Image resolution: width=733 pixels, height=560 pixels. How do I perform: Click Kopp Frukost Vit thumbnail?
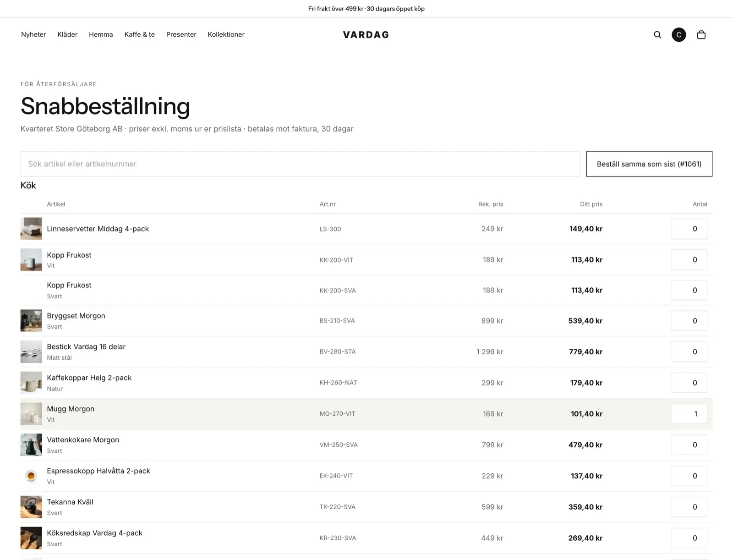pos(31,260)
